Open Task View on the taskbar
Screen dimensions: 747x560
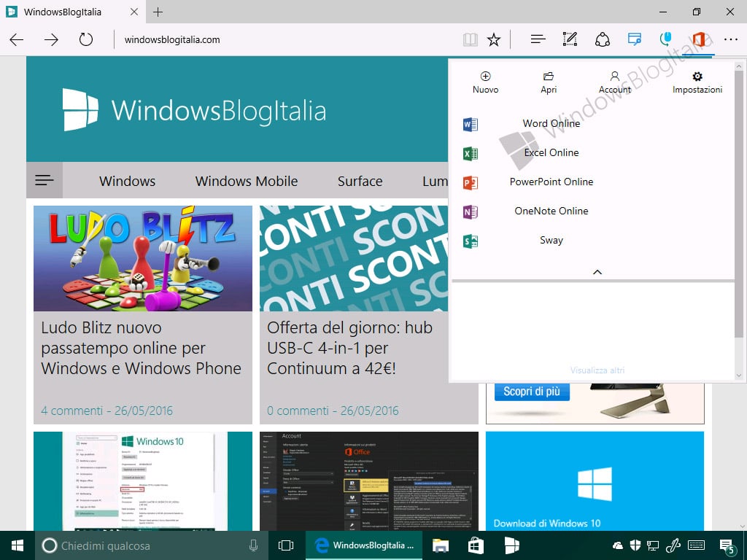(286, 545)
